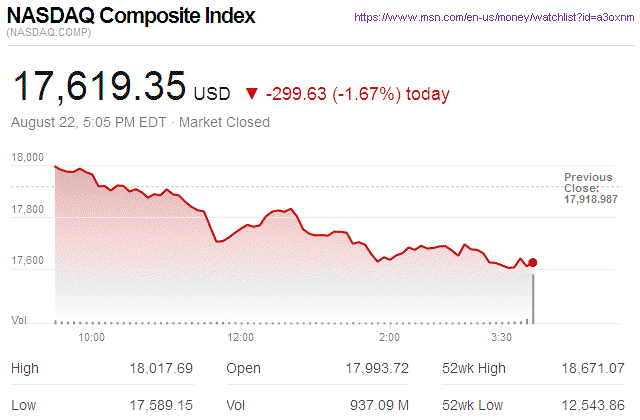
Task: Click the 3:30 time axis marker
Action: click(502, 338)
